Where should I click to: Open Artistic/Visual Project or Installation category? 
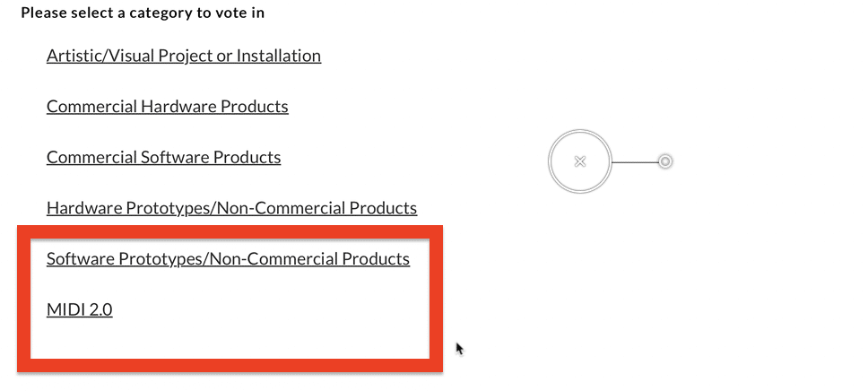tap(184, 56)
